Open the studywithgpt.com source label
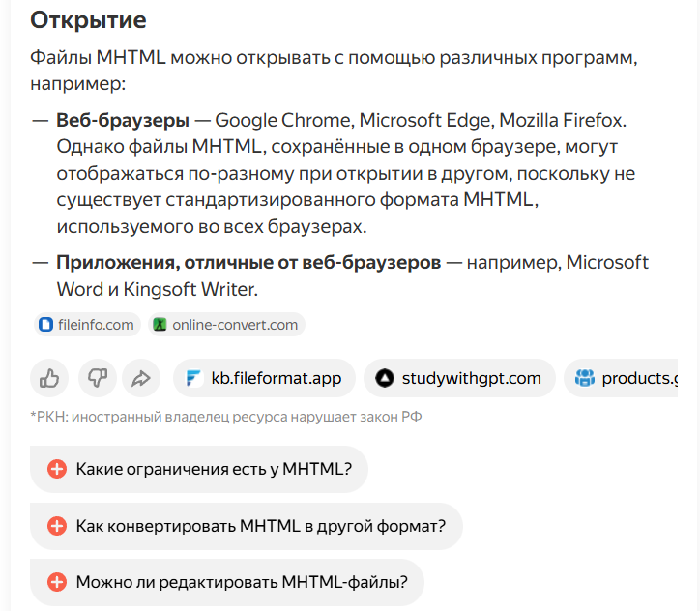Viewport: 700px width, 611px height. click(x=471, y=379)
